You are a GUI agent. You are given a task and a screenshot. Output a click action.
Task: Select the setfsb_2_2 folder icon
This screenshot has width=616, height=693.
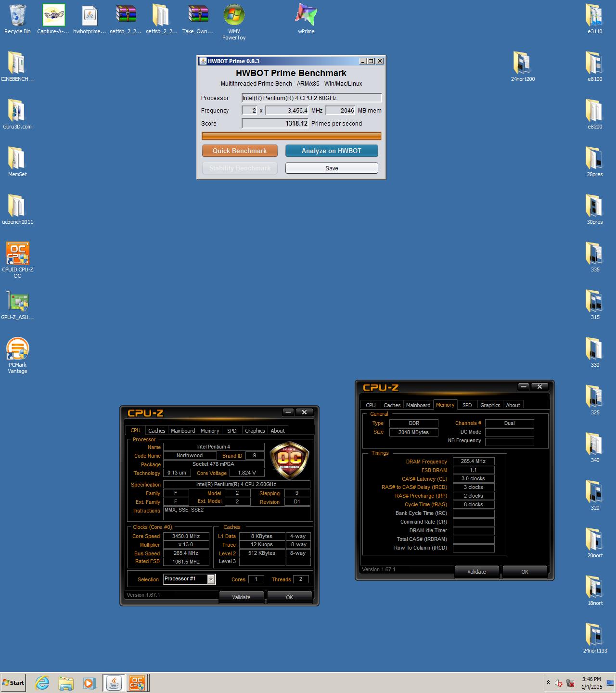pyautogui.click(x=162, y=19)
